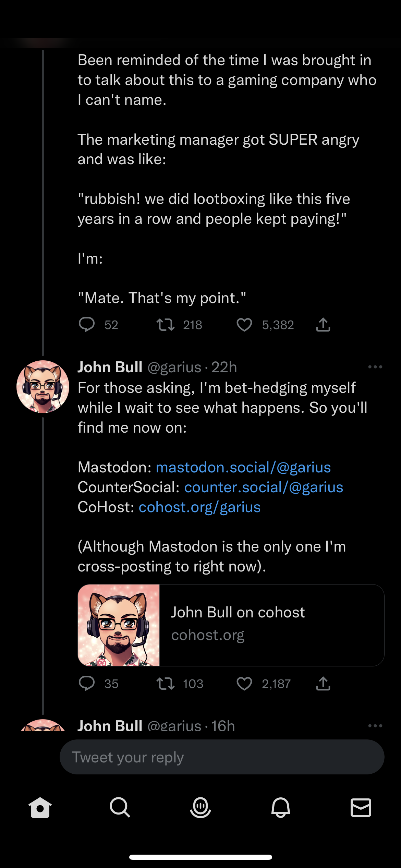Reply to the tweet with 35 comments

coord(87,684)
